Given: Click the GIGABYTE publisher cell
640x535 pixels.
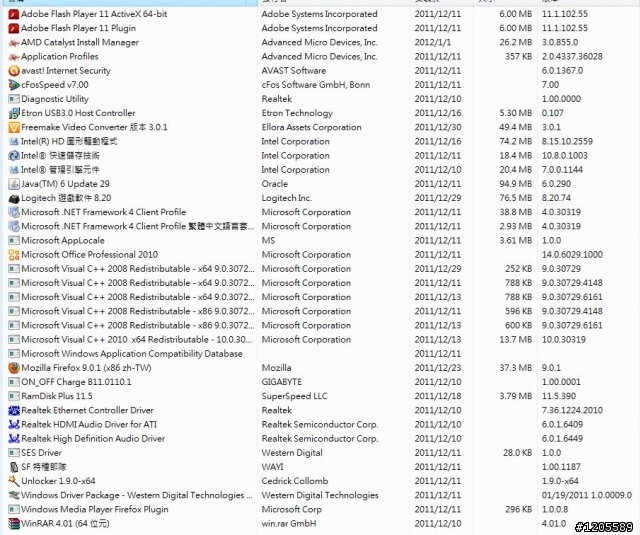Looking at the screenshot, I should 282,382.
